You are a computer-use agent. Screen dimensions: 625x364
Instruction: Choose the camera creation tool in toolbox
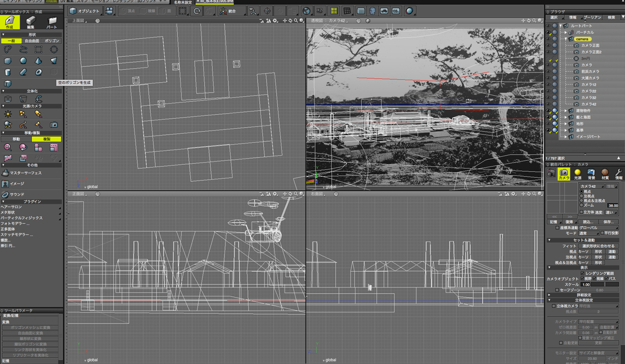pyautogui.click(x=53, y=125)
